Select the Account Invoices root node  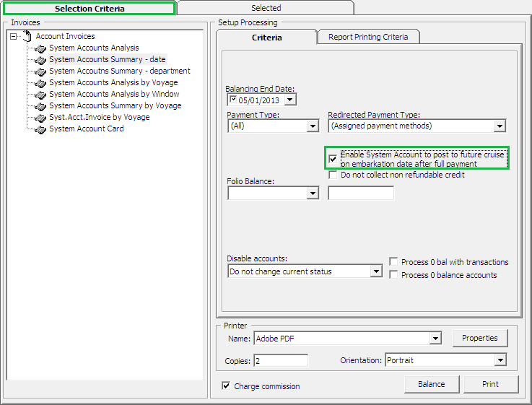(x=66, y=36)
